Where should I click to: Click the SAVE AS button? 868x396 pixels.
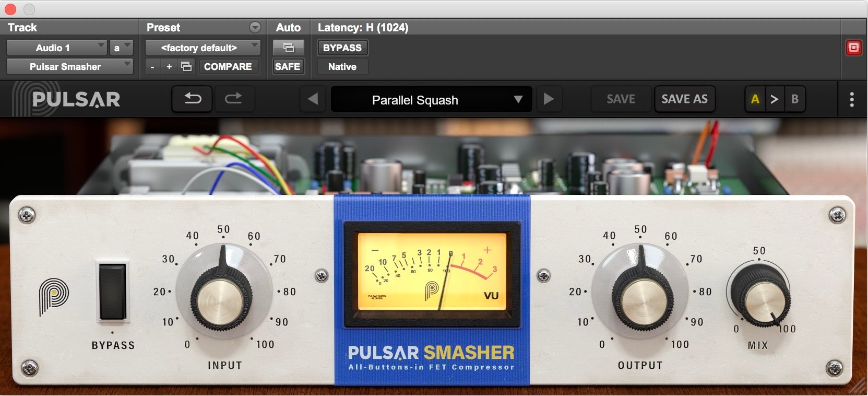(684, 99)
